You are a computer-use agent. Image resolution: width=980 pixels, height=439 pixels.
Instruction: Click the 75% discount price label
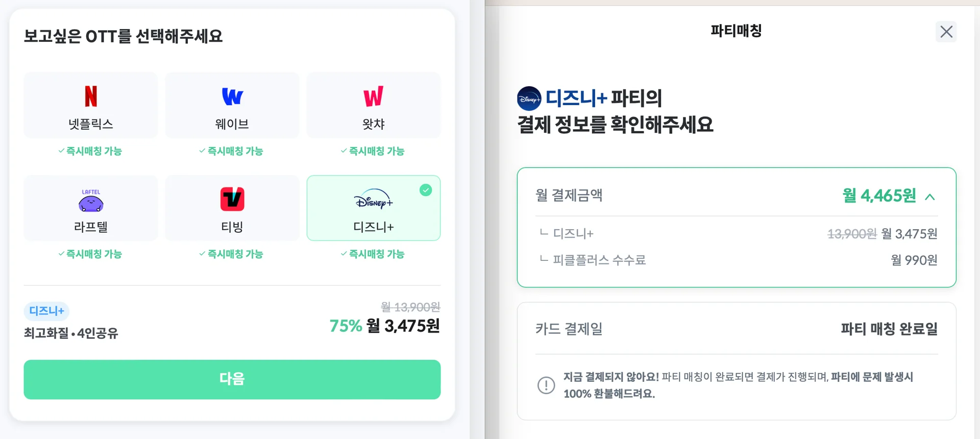tap(346, 326)
